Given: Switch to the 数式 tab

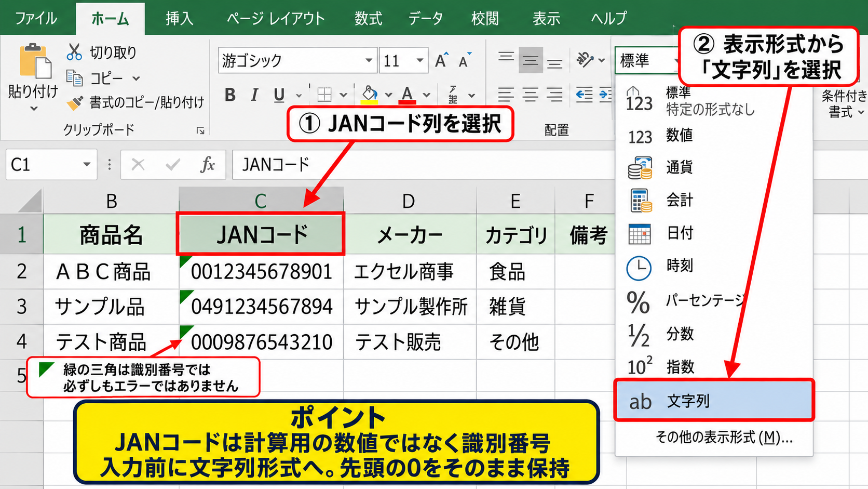Looking at the screenshot, I should tap(368, 18).
